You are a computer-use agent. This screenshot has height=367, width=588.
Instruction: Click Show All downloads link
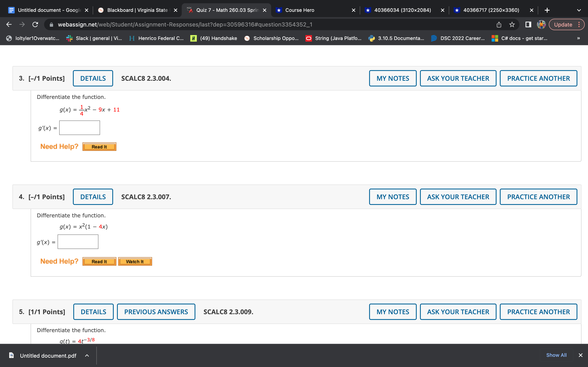pyautogui.click(x=556, y=355)
